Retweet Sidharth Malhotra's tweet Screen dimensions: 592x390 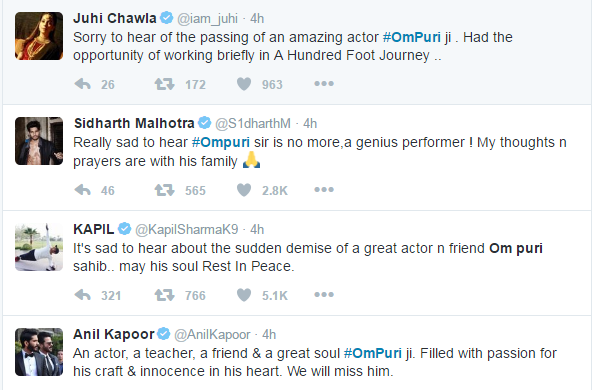click(x=165, y=190)
